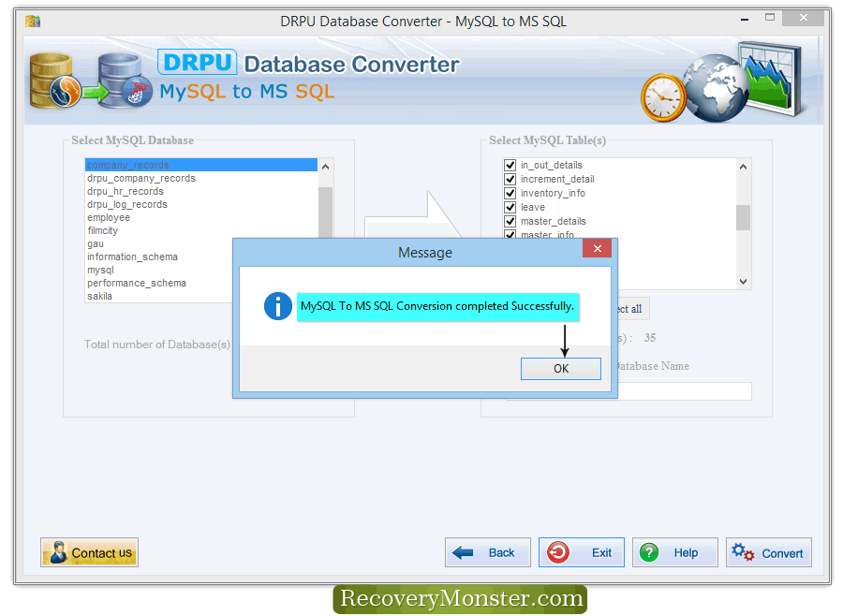Open Help
843x616 pixels.
coord(674,552)
